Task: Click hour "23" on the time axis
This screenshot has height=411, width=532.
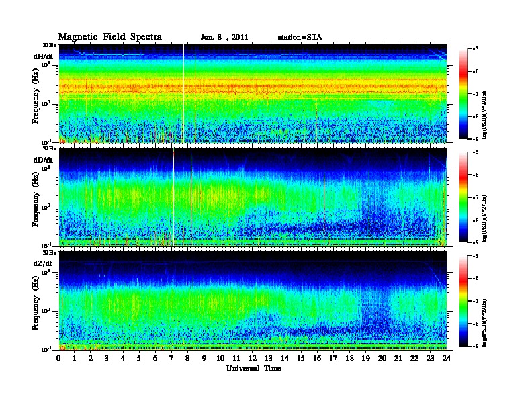Action: pos(430,359)
